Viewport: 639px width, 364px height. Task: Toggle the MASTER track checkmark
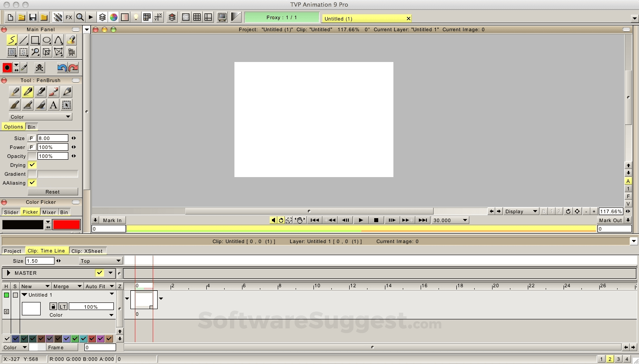coord(100,273)
